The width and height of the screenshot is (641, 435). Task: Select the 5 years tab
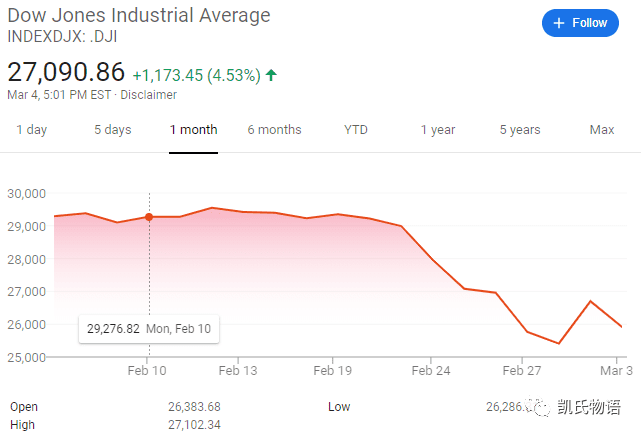click(x=520, y=130)
